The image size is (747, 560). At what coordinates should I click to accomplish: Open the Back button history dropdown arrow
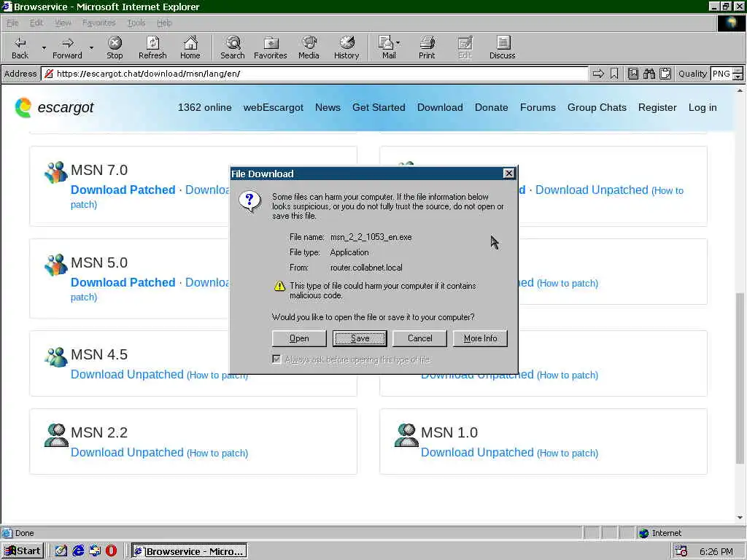[x=44, y=48]
